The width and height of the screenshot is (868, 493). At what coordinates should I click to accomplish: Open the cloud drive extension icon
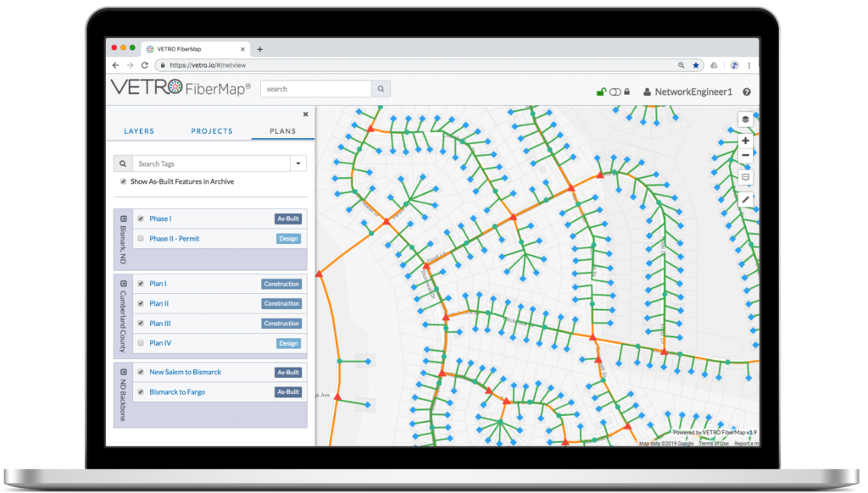tap(714, 65)
